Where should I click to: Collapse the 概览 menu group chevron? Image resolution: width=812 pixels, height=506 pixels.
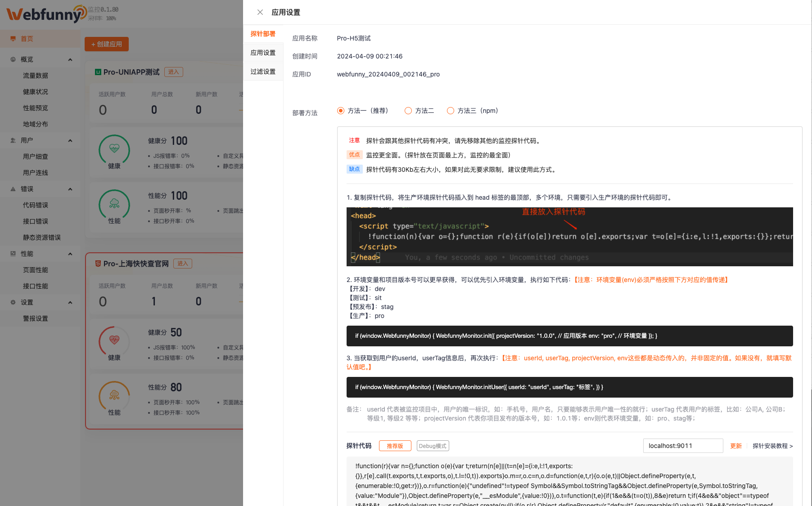coord(70,59)
